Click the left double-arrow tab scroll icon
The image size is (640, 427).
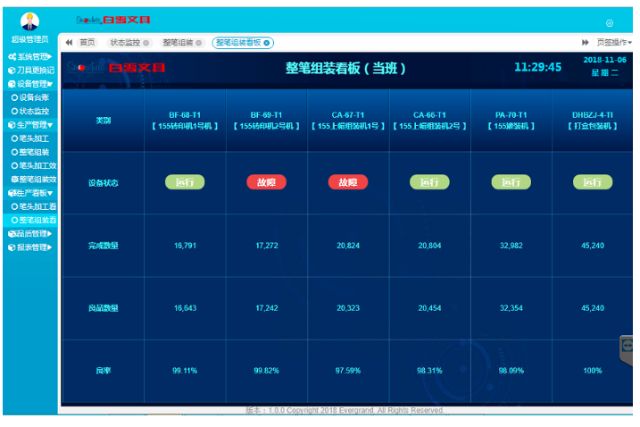click(x=69, y=43)
